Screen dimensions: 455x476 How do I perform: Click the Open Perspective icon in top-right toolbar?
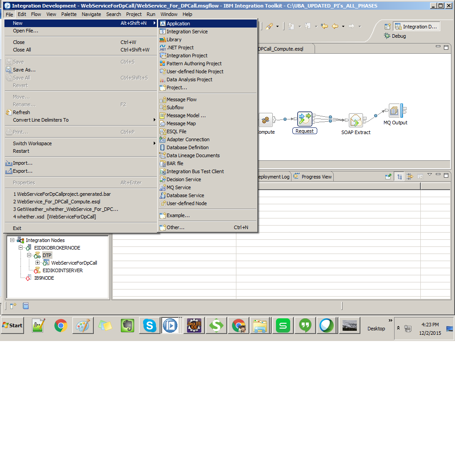click(387, 26)
